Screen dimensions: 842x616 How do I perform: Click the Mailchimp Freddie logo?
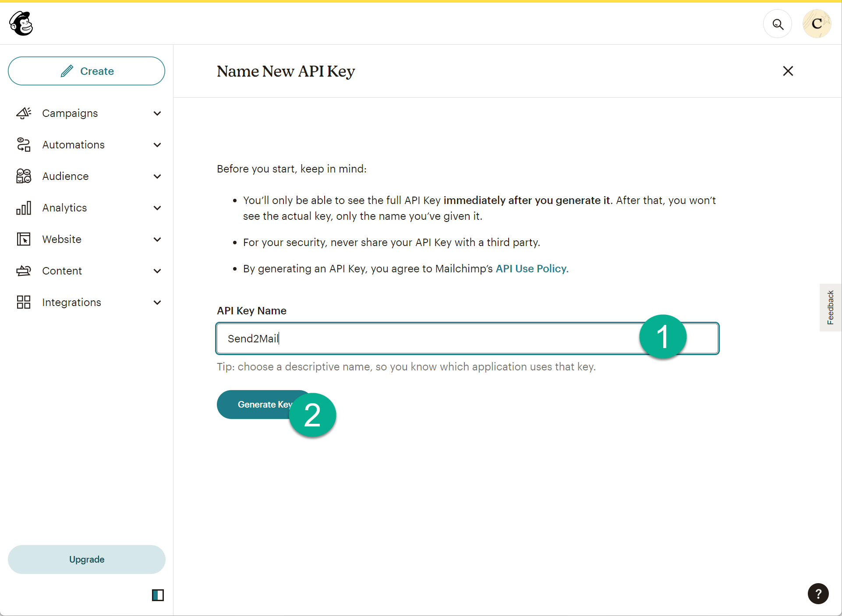point(21,24)
